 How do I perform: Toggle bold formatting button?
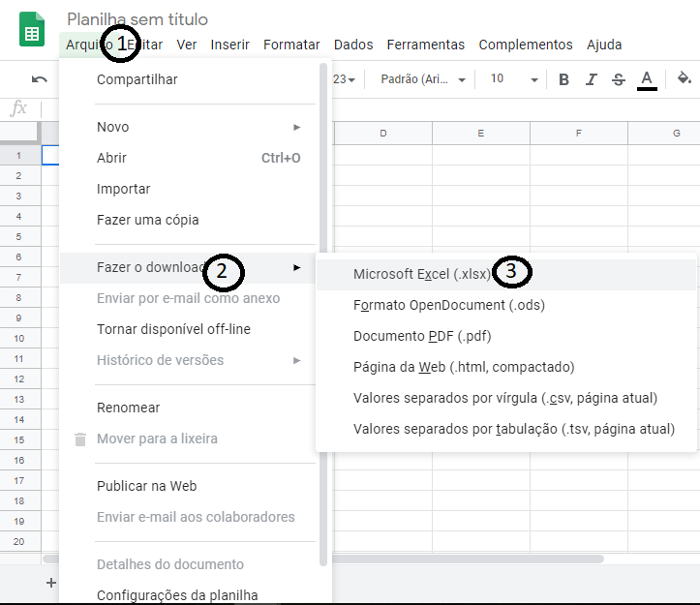coord(563,79)
